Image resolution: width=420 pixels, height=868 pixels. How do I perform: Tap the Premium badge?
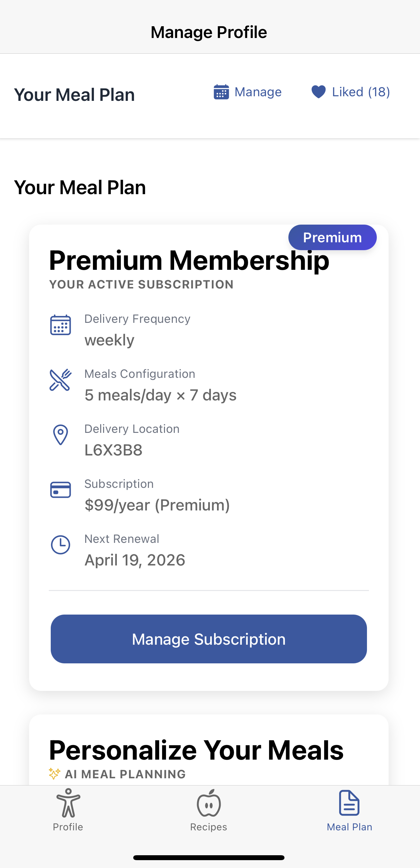(332, 238)
